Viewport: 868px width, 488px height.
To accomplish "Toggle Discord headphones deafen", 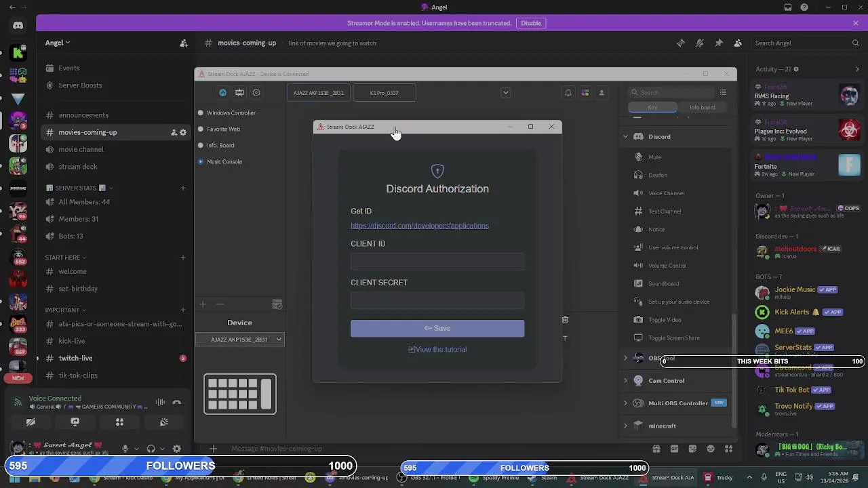I will tap(151, 449).
